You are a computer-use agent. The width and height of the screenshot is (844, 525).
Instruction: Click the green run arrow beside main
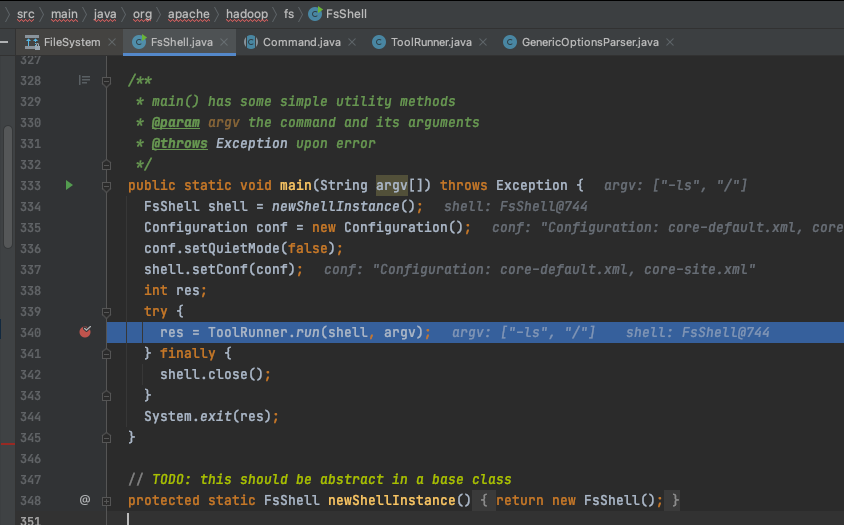coord(69,185)
